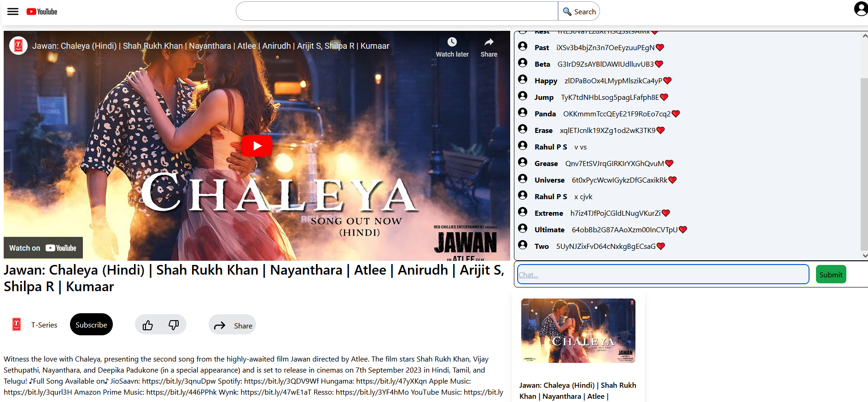Select chat message 'x cjvk'
This screenshot has height=402, width=868.
(x=583, y=196)
